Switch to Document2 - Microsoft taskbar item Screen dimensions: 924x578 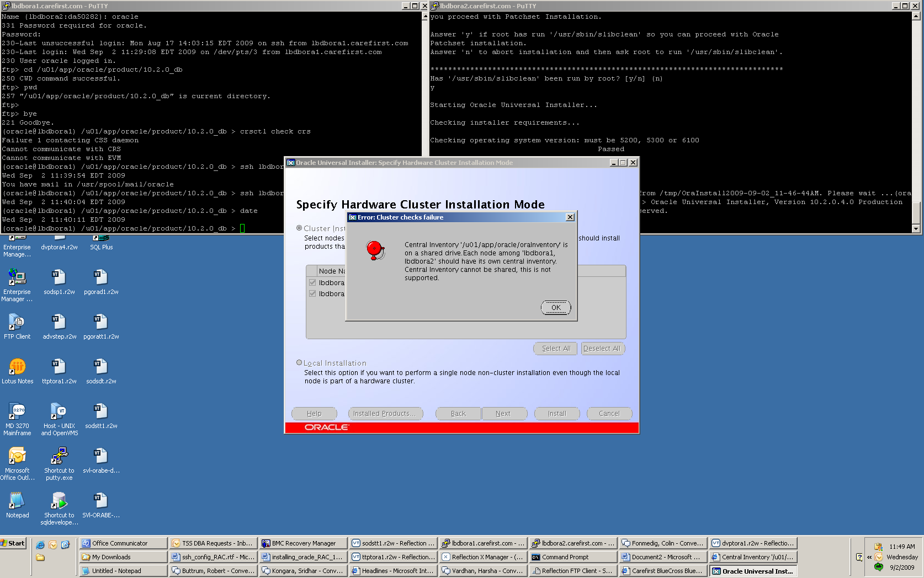[663, 557]
